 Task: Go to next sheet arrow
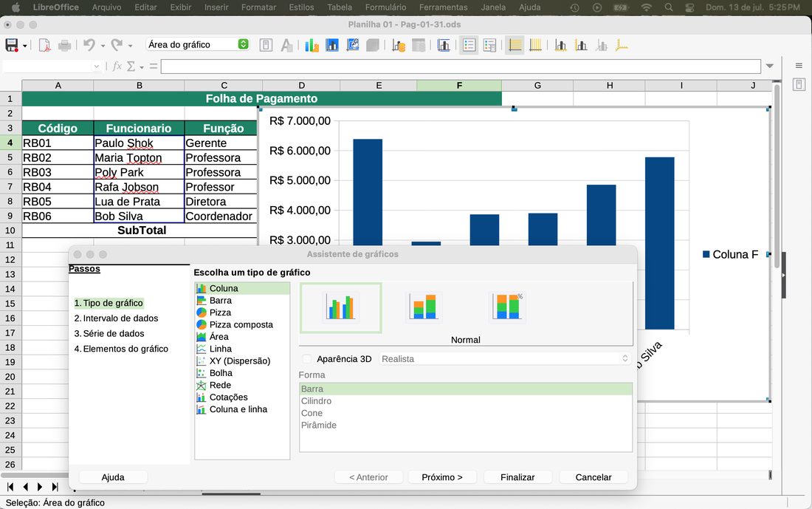pos(40,487)
